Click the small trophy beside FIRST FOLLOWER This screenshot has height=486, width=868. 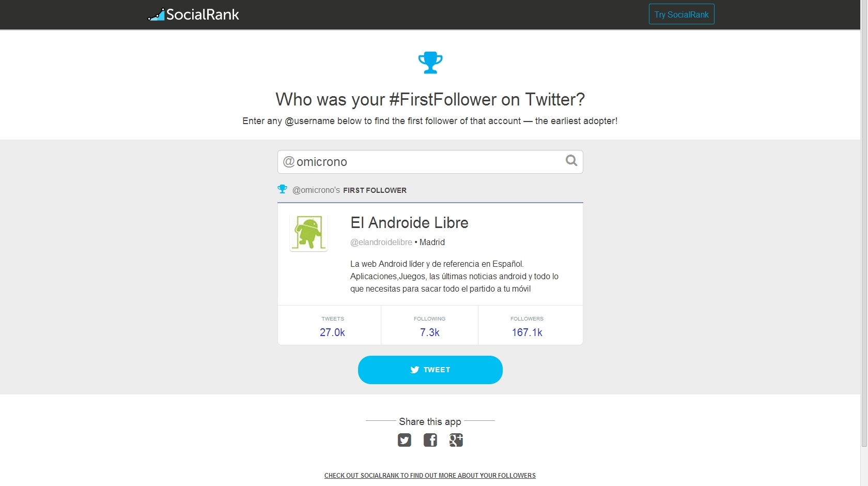[x=282, y=189]
